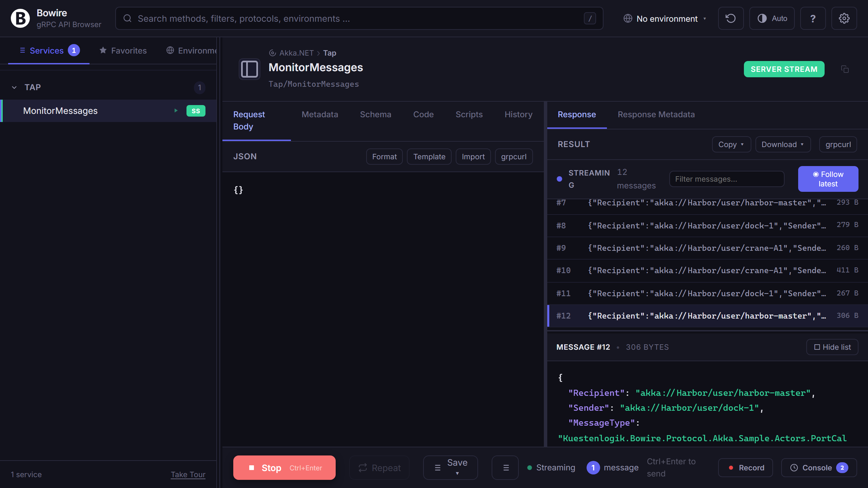Open the Save dropdown

[451, 468]
